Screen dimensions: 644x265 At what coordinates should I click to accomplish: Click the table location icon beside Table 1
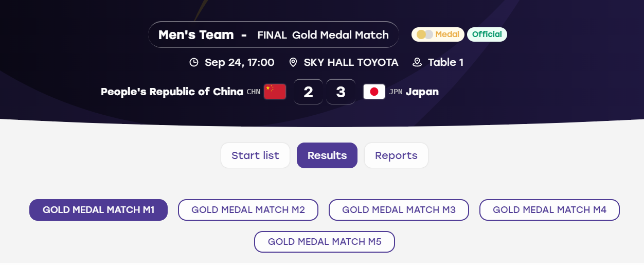417,62
